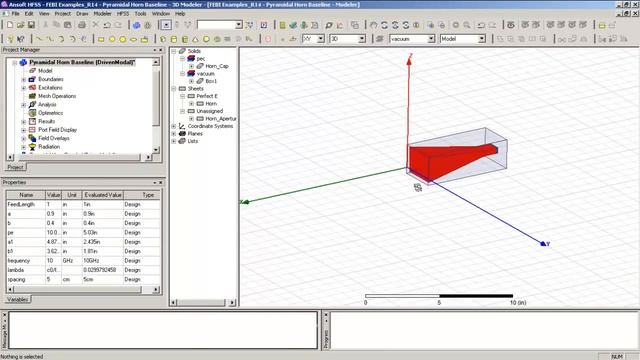The width and height of the screenshot is (640, 360).
Task: Open the vacuum material dropdown
Action: pos(412,39)
